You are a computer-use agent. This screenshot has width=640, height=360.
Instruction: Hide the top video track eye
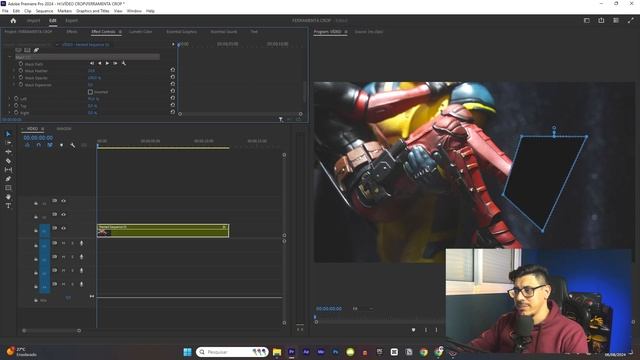click(64, 201)
